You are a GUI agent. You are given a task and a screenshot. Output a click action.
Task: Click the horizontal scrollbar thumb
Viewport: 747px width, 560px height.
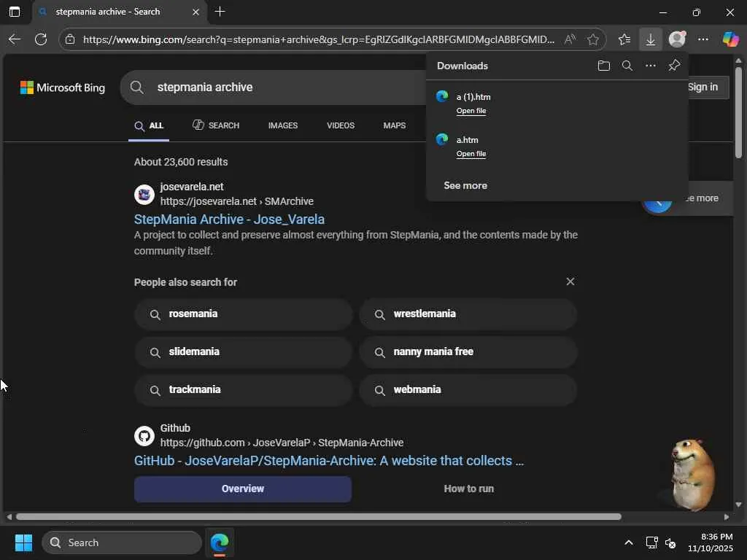pyautogui.click(x=318, y=517)
